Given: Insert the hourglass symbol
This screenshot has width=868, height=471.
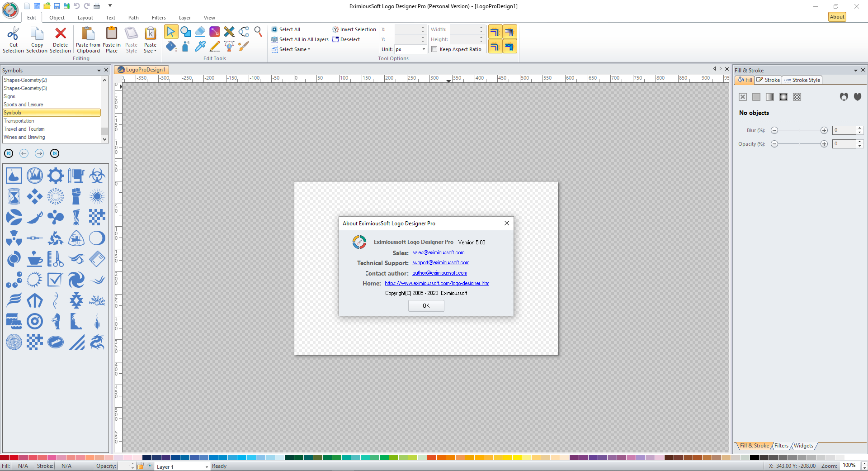Looking at the screenshot, I should (x=14, y=196).
